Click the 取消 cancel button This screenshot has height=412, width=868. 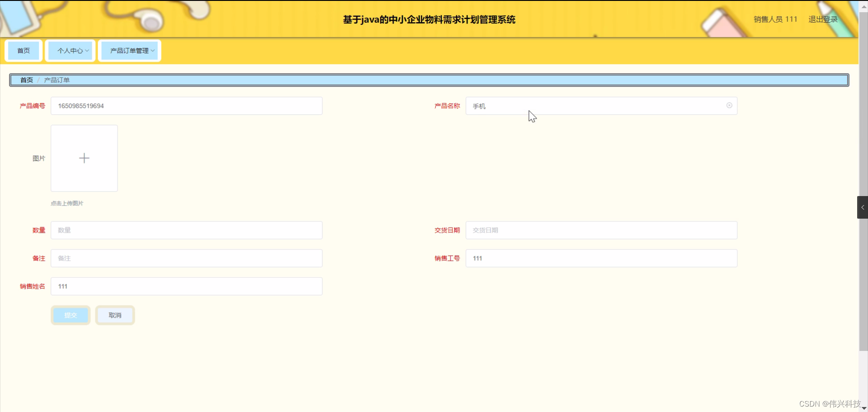coord(115,315)
